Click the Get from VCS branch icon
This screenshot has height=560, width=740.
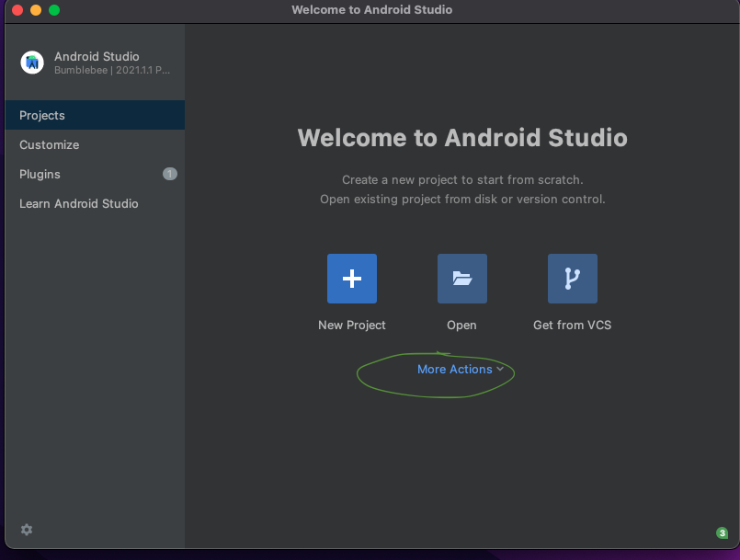coord(572,279)
